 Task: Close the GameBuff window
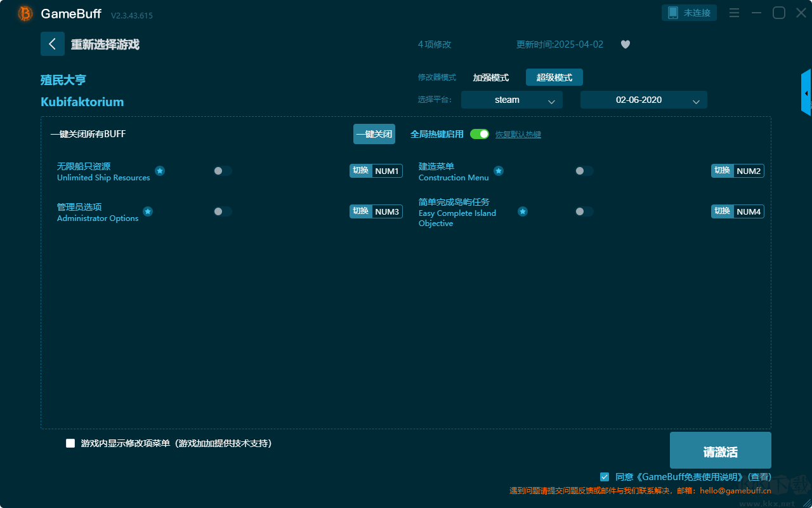pos(801,13)
